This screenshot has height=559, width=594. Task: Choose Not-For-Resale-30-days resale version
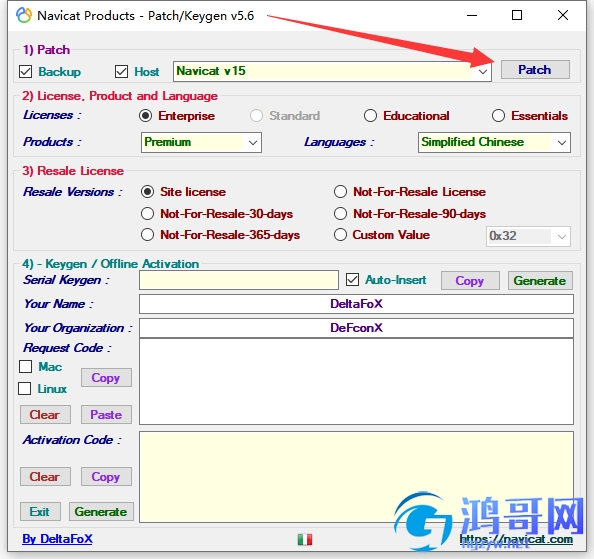[147, 214]
